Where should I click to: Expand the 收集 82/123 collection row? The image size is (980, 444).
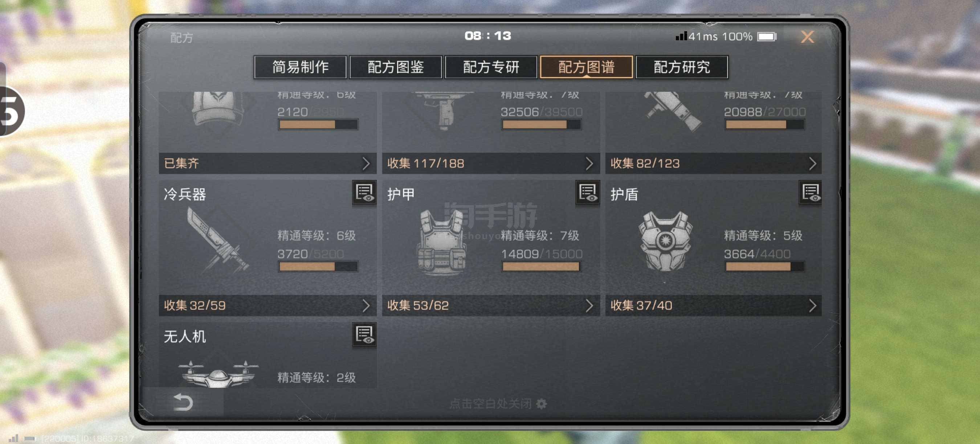click(x=714, y=164)
